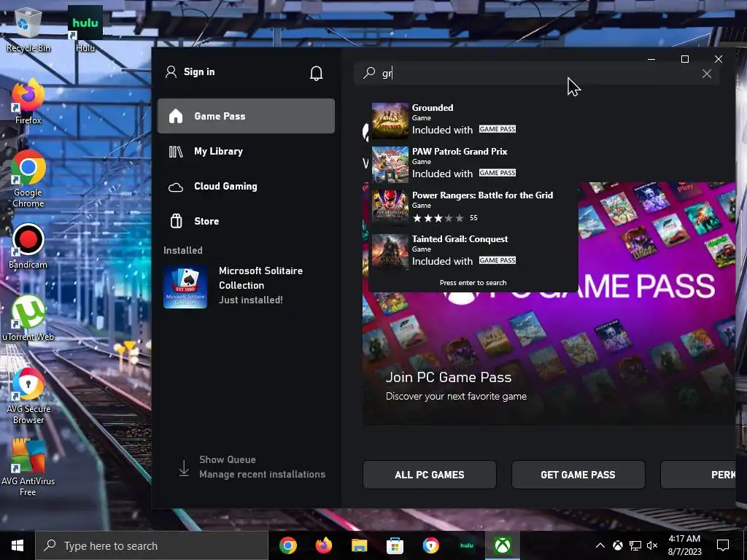Screen dimensions: 747x560
Task: Click the My Library books icon
Action: [x=176, y=152]
